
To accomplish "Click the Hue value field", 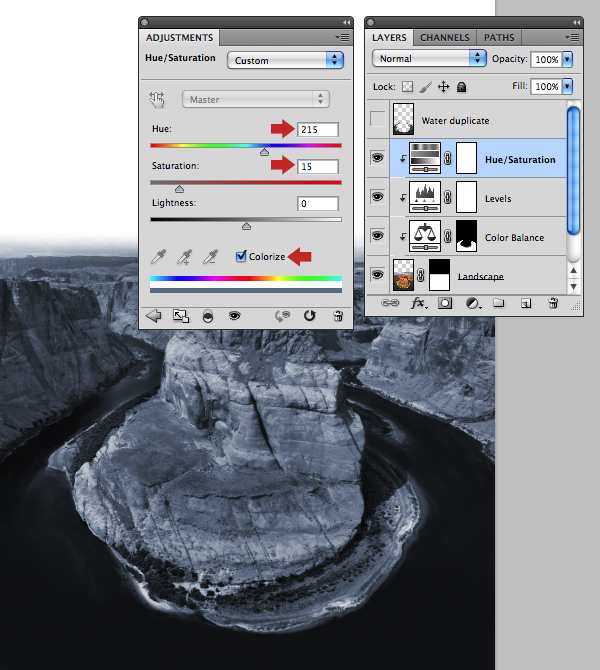I will tap(318, 129).
